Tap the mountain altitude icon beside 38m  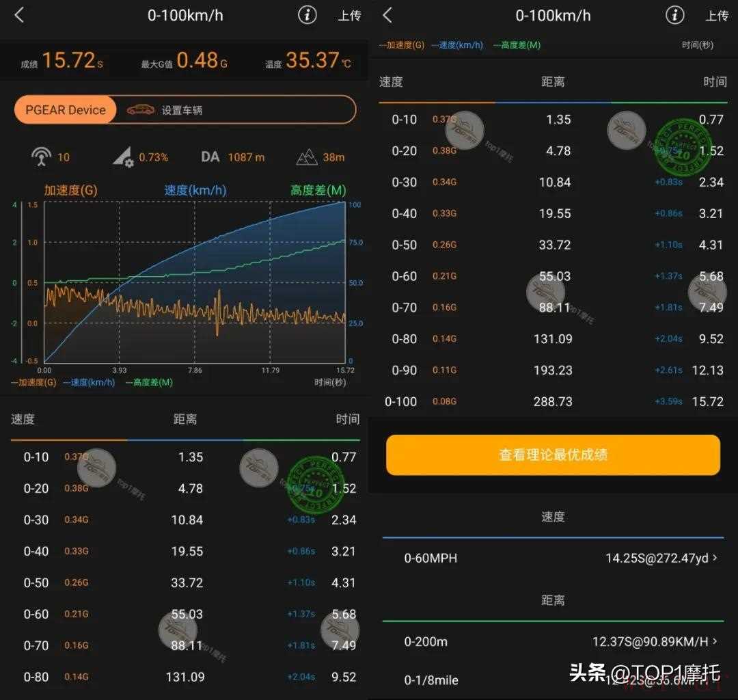(307, 157)
